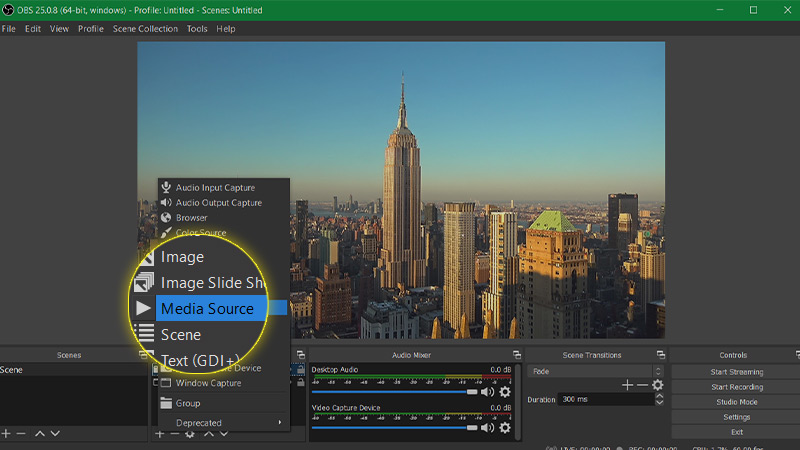Screen dimensions: 800x450
Task: Move scene down in Scenes list
Action: point(55,433)
